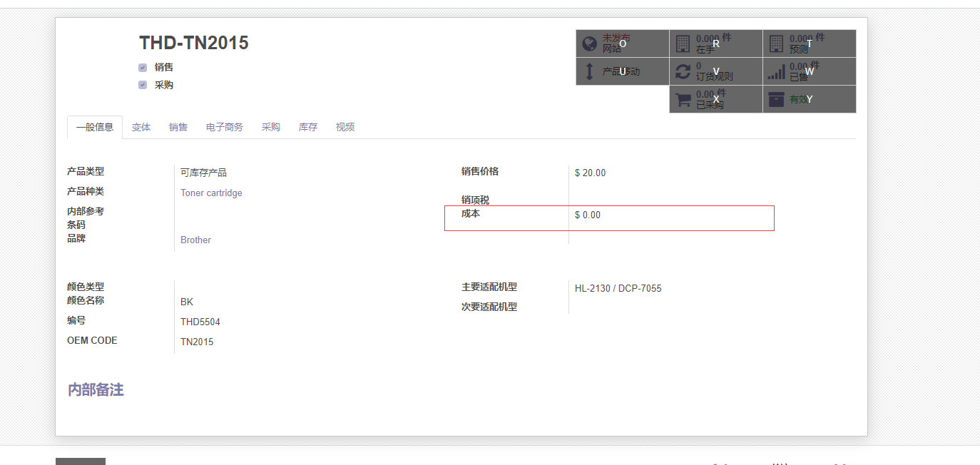Open the Toner cartridge category link
Viewport: 980px width, 465px height.
[211, 193]
